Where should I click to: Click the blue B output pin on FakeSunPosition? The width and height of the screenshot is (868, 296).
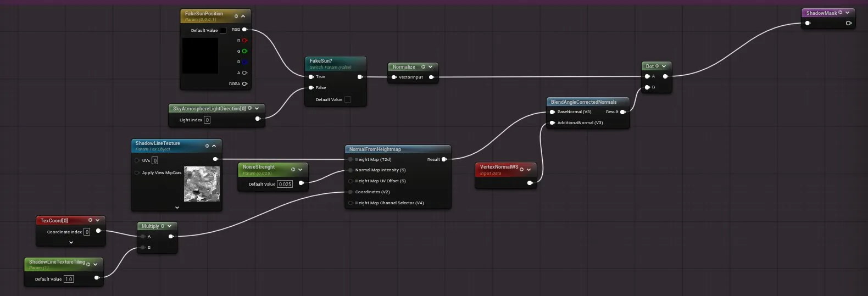(244, 62)
